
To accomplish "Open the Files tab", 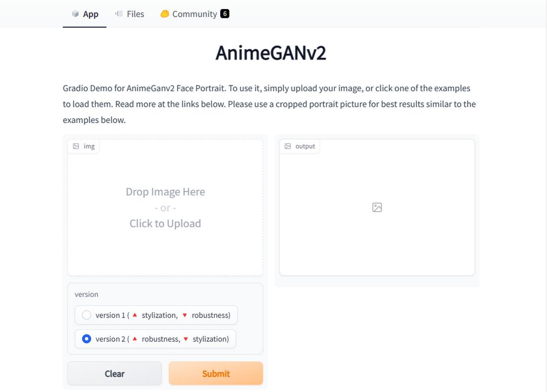I will [130, 14].
